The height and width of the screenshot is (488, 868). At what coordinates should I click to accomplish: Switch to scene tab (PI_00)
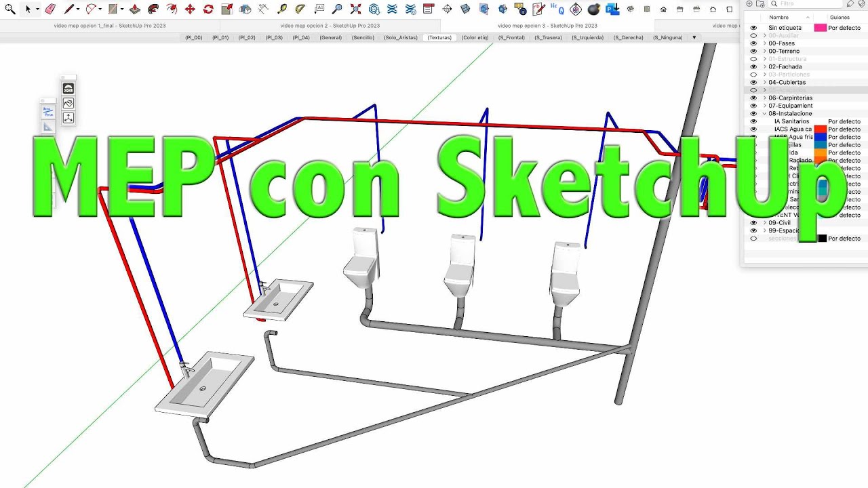194,38
